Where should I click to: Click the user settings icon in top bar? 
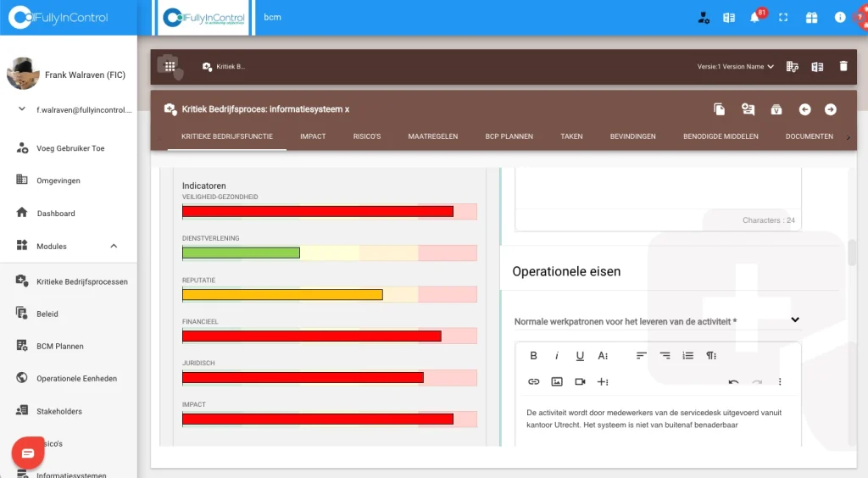[704, 18]
